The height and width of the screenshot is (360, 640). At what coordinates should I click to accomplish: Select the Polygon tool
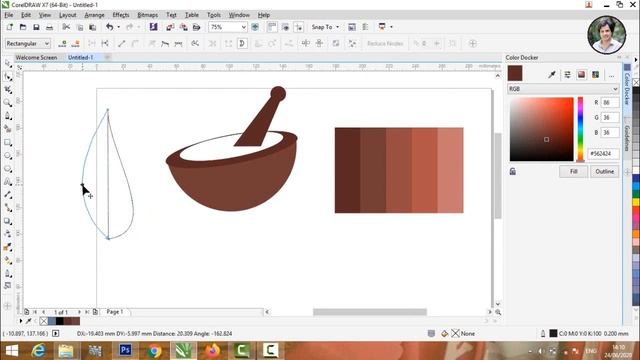pos(8,169)
